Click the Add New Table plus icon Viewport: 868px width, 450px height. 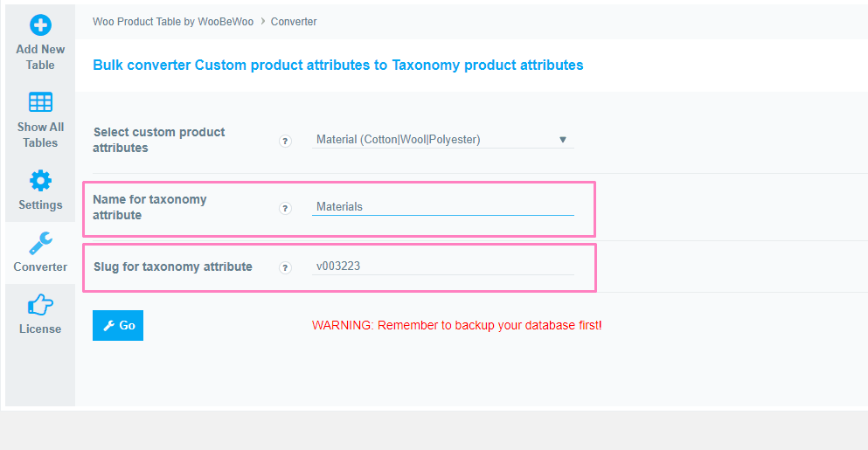pos(40,25)
